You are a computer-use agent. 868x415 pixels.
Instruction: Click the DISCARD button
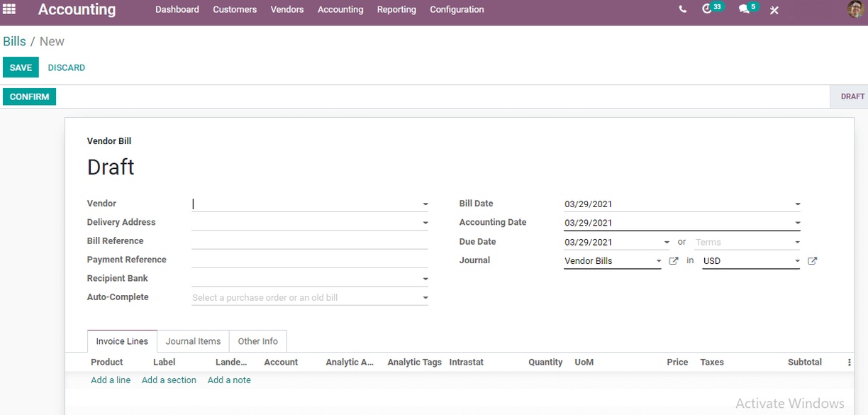point(67,67)
